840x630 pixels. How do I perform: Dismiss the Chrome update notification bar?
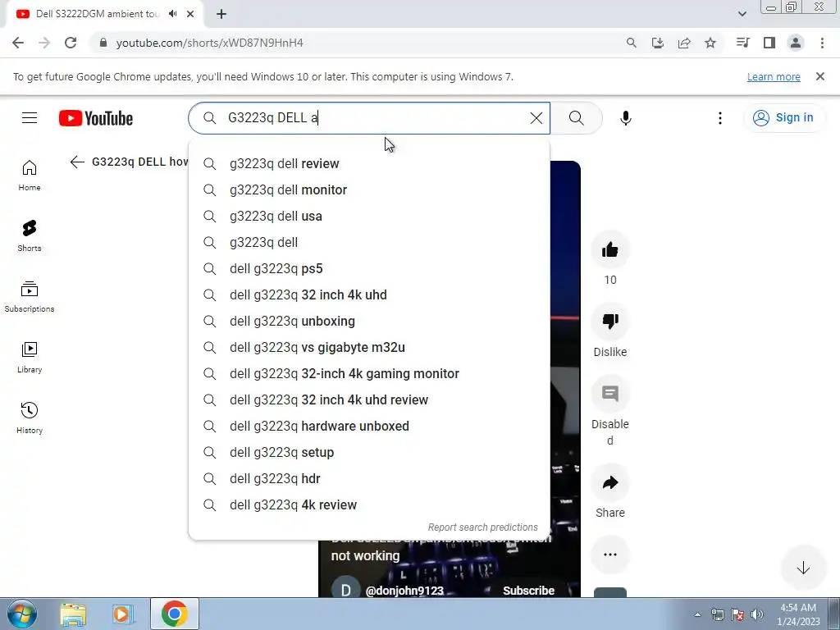pyautogui.click(x=820, y=76)
